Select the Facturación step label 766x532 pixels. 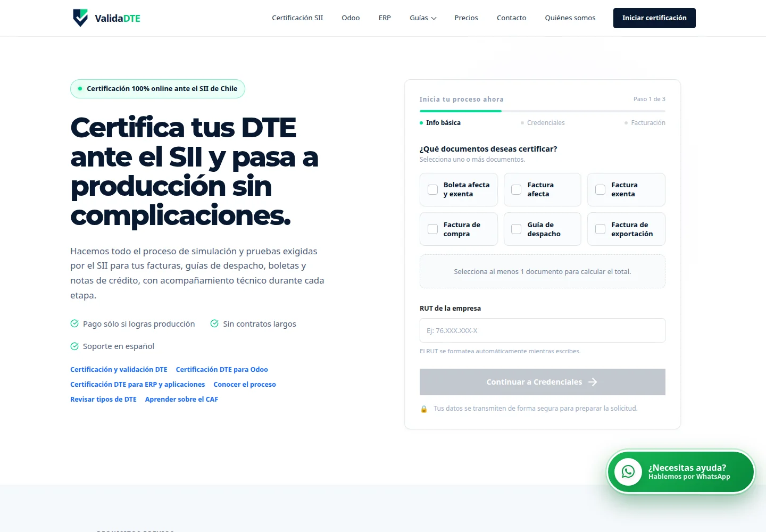pos(645,123)
